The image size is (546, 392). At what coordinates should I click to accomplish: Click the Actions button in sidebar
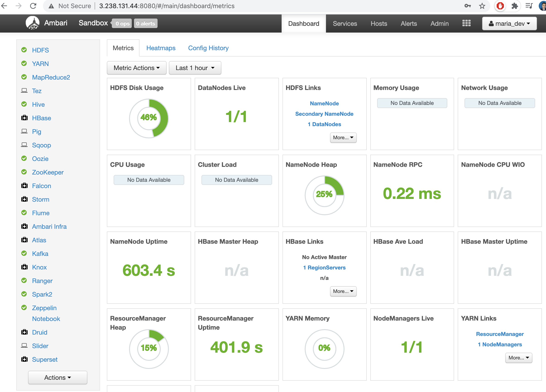[58, 378]
